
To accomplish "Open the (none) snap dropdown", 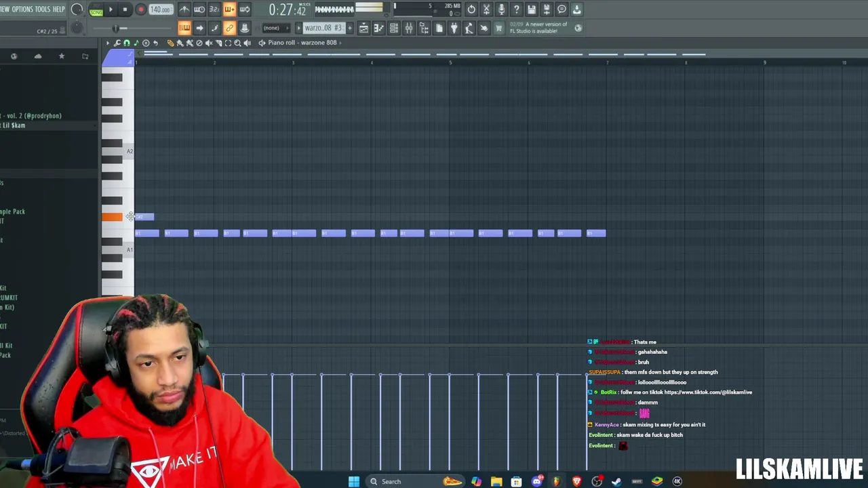I will click(277, 28).
